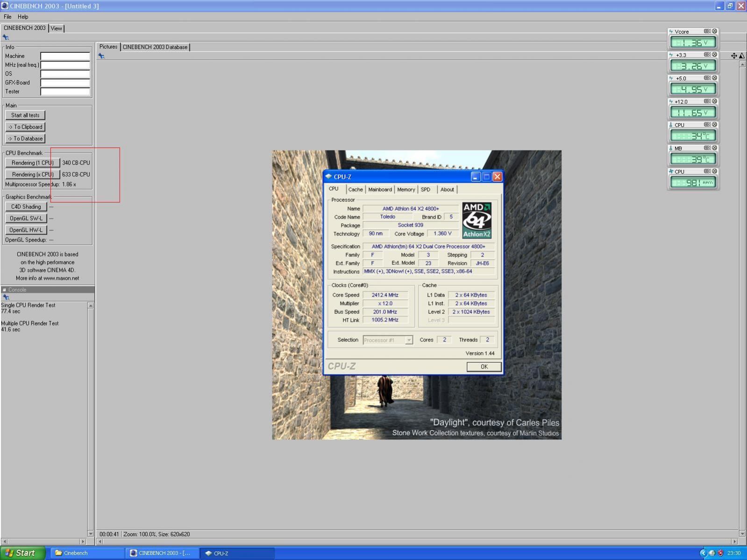Switch to Mainboard tab in CPU-Z
Image resolution: width=747 pixels, height=560 pixels.
tap(380, 190)
